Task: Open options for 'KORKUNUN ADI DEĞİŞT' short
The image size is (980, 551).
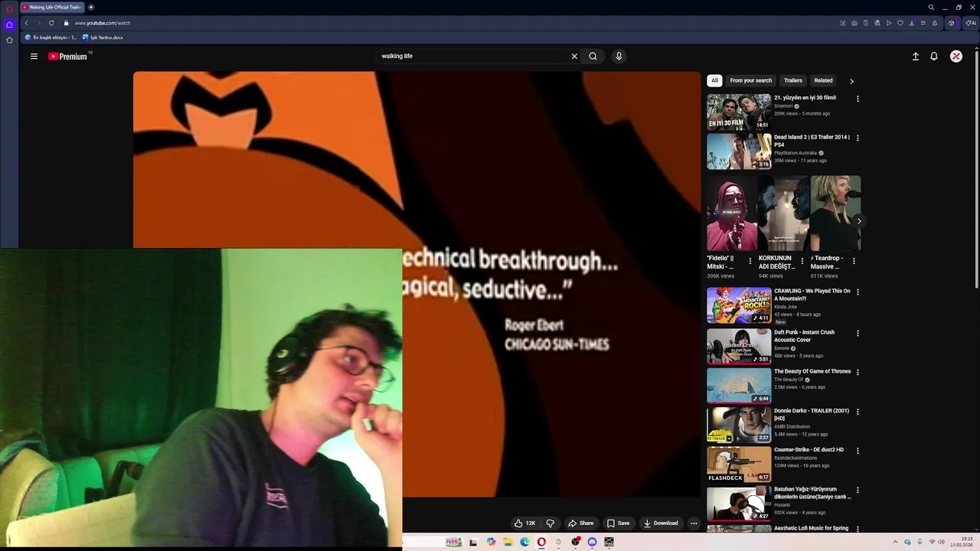Action: (x=802, y=261)
